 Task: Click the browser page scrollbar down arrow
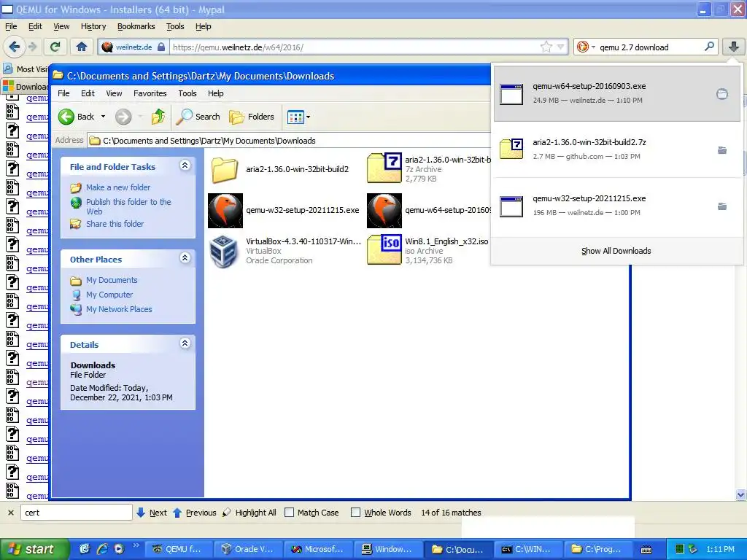tap(740, 495)
